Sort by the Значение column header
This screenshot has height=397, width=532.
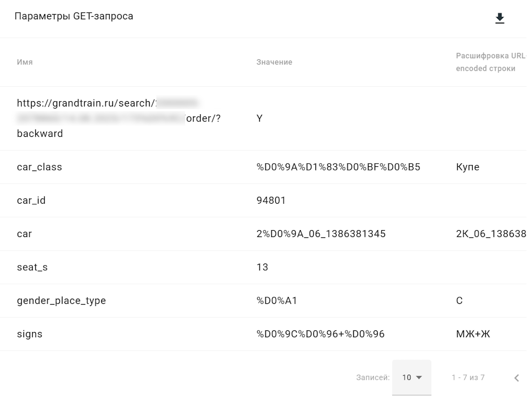(x=274, y=62)
